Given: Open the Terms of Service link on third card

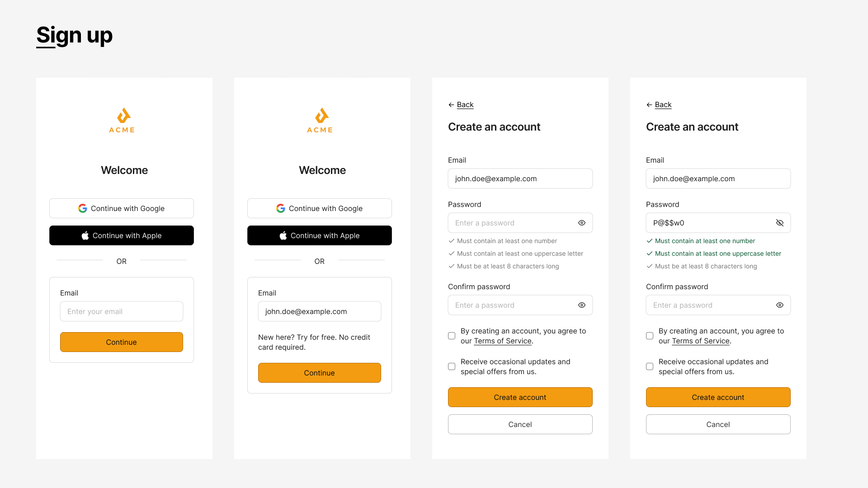Looking at the screenshot, I should [503, 341].
